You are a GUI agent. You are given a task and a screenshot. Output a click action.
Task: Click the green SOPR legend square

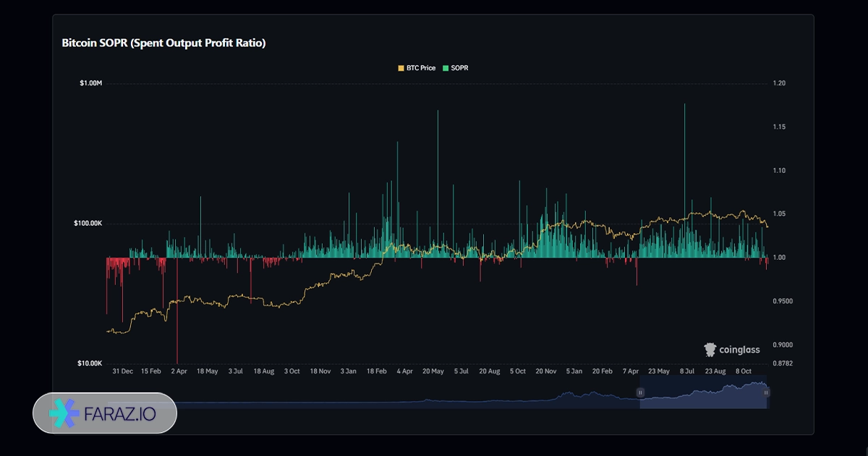446,68
